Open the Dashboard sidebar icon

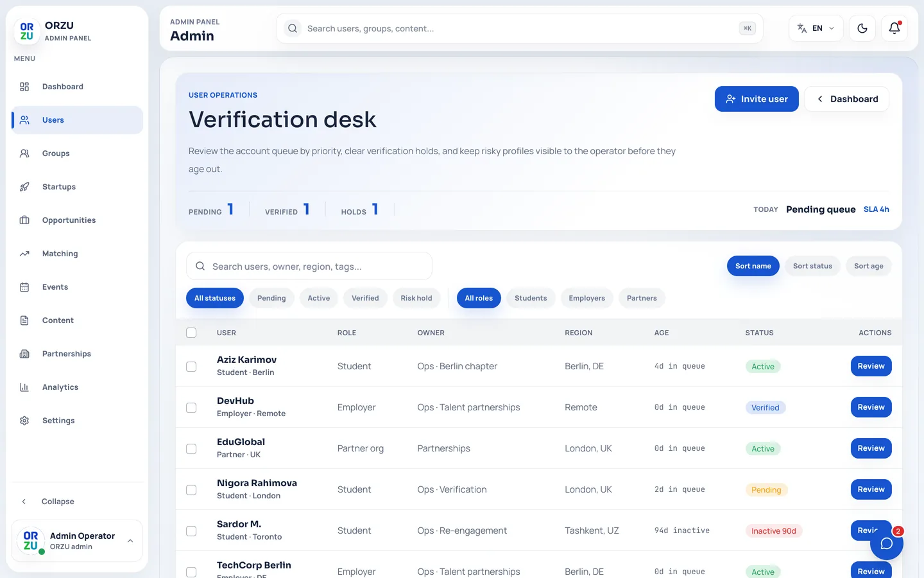tap(24, 87)
